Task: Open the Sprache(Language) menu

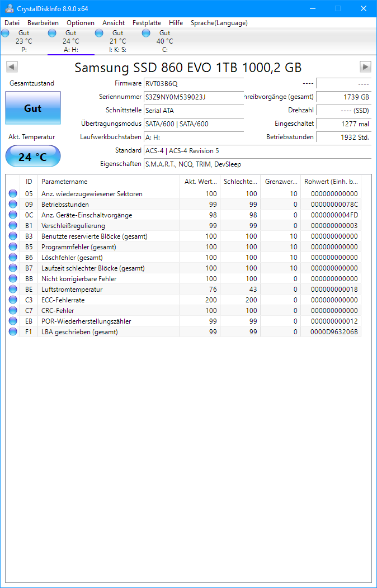Action: coord(219,23)
